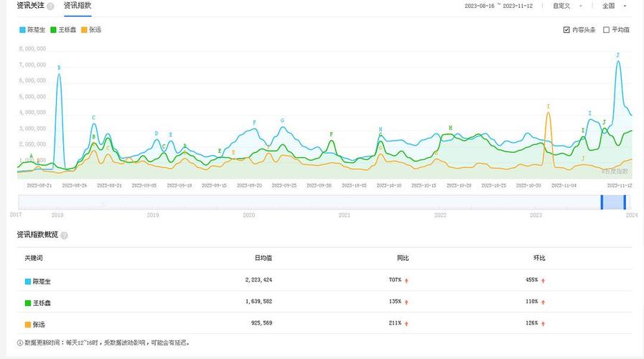Switch to the 资讯指数 tab
The height and width of the screenshot is (359, 644).
pyautogui.click(x=78, y=6)
